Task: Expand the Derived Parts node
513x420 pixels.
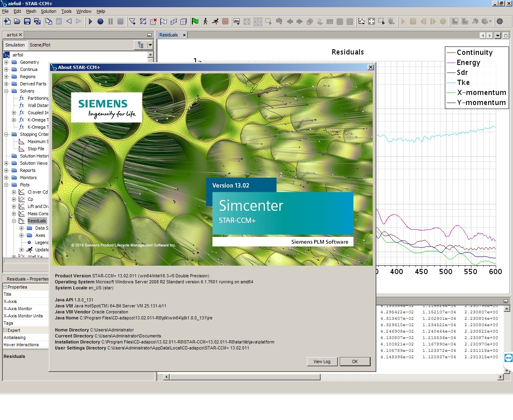Action: 6,84
